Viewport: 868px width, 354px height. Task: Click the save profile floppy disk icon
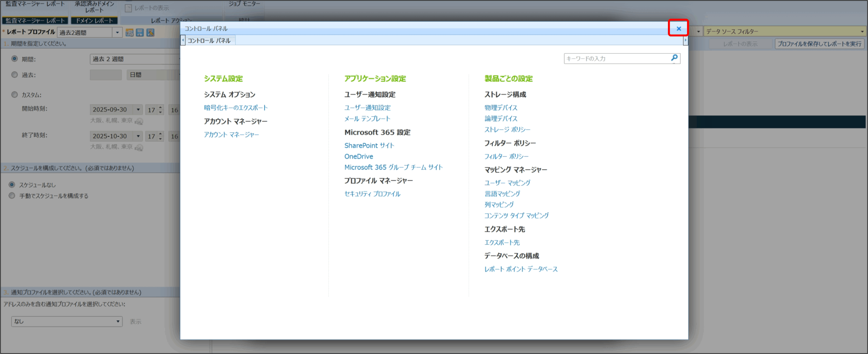(x=140, y=33)
